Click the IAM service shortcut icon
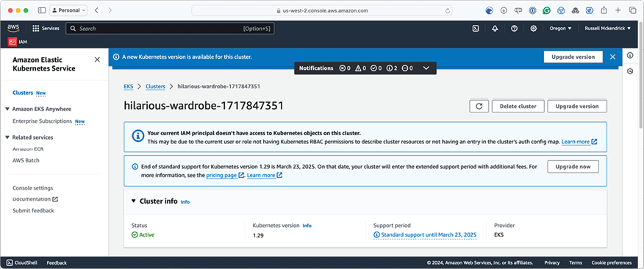This screenshot has width=644, height=269. coord(12,41)
